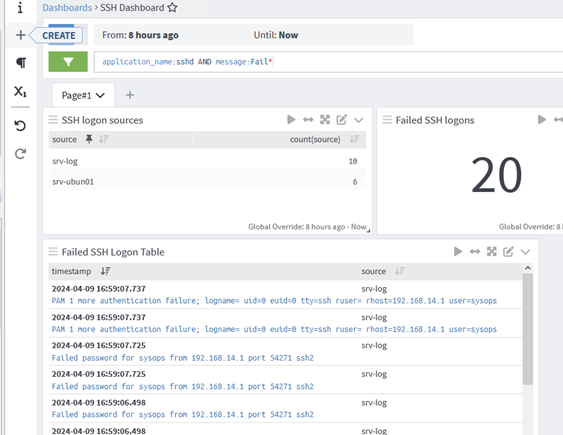The image size is (563, 435).
Task: Click the count value 6
Action: 354,182
